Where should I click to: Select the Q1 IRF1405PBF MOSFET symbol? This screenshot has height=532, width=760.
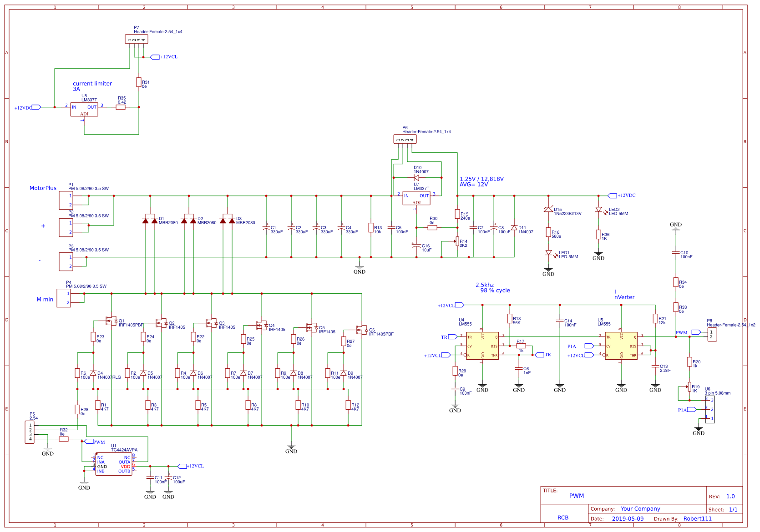click(111, 321)
